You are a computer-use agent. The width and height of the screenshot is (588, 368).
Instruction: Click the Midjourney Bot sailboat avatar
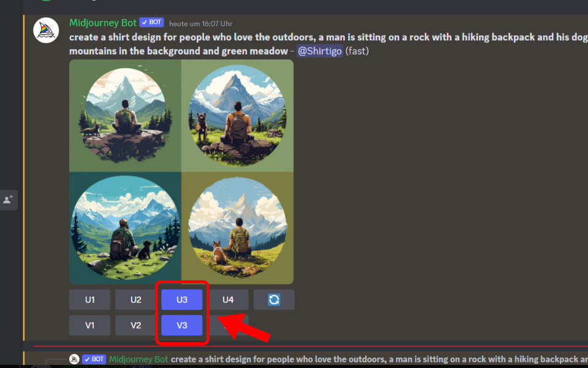46,30
